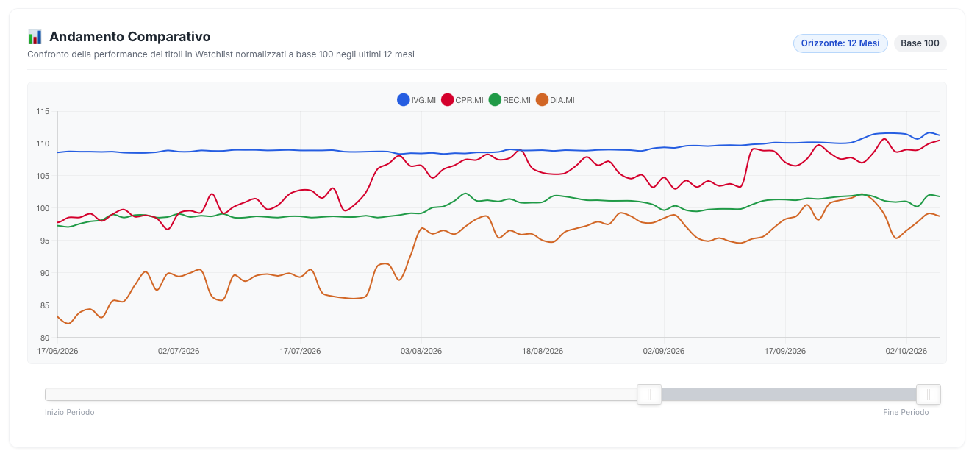Click the x-axis date 18/08/2026
The width and height of the screenshot is (980, 465).
(543, 351)
